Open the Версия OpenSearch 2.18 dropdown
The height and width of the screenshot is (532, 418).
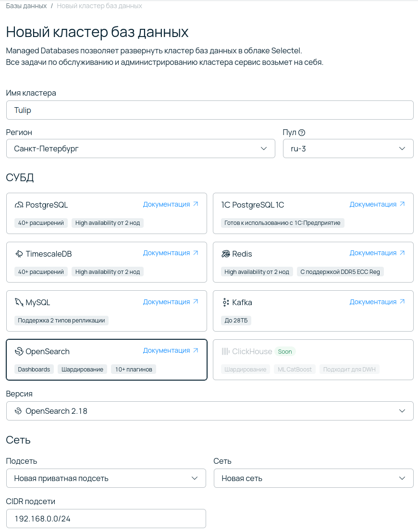(209, 411)
